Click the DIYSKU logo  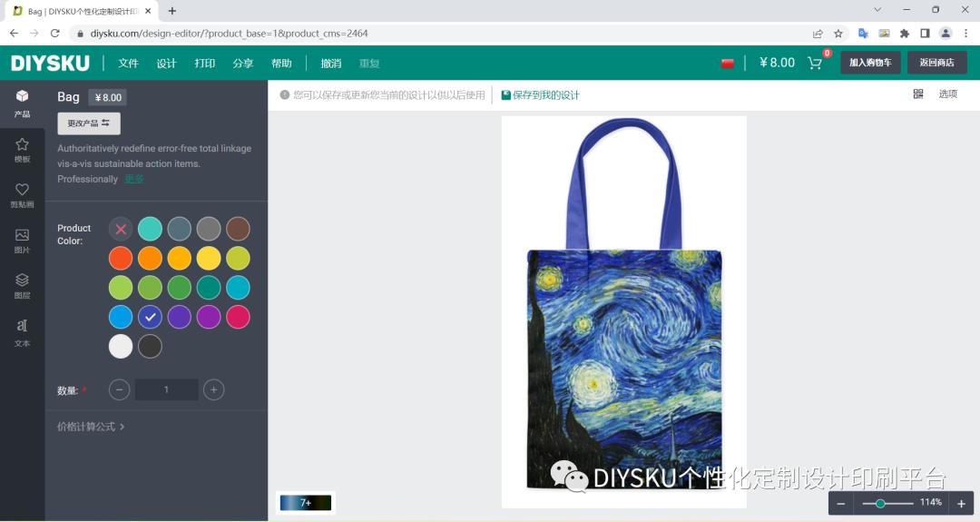click(x=50, y=64)
